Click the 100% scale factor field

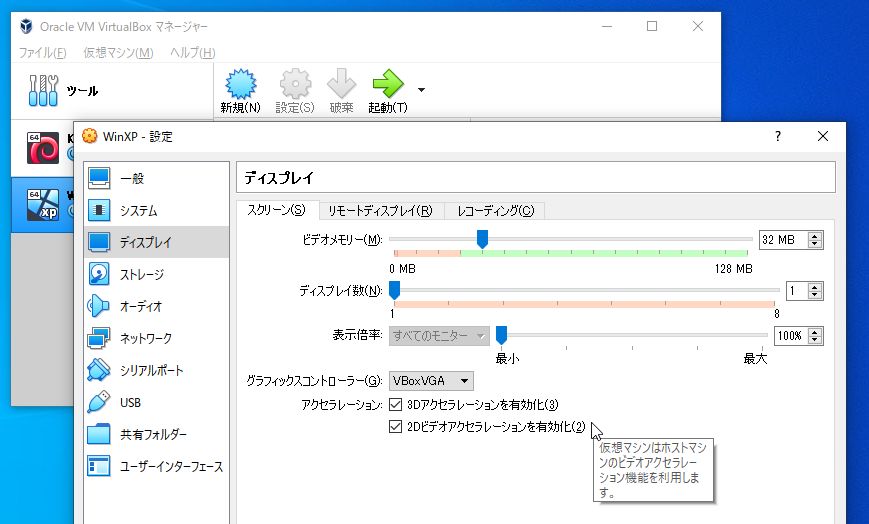pos(791,336)
